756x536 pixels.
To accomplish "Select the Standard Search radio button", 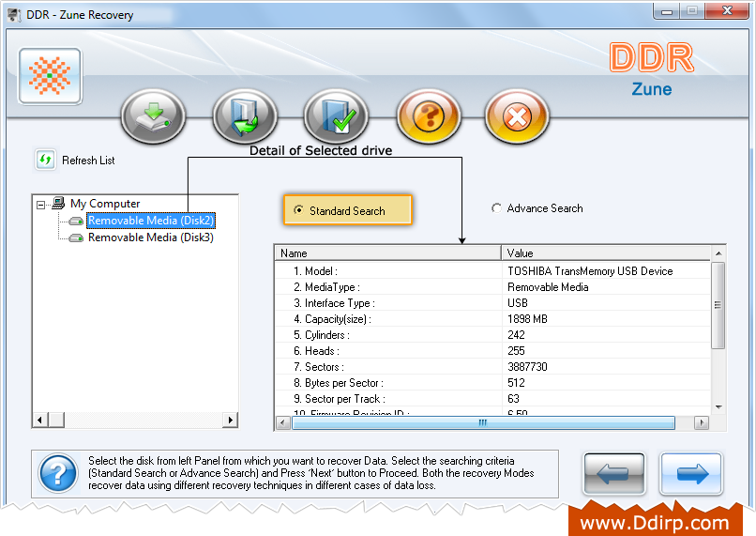I will coord(299,210).
